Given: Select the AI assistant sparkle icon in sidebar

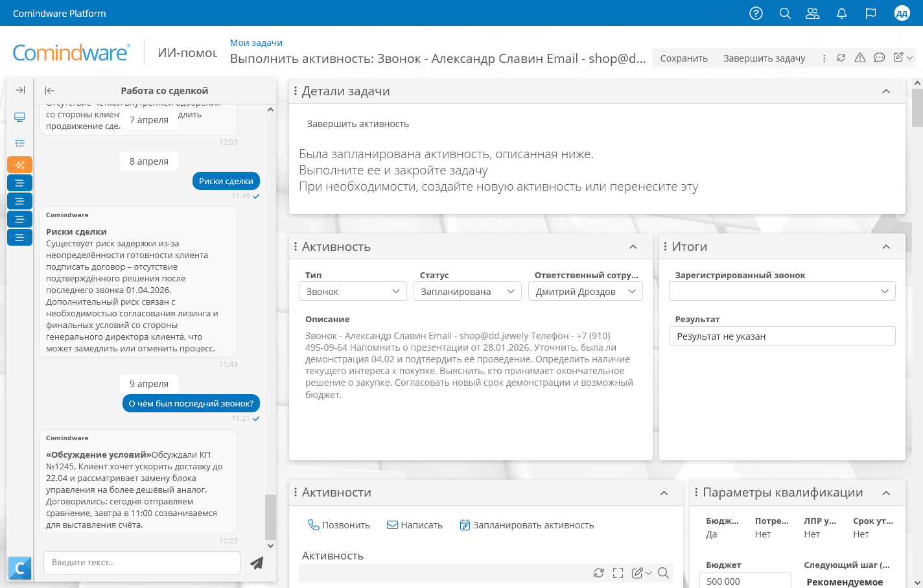Looking at the screenshot, I should click(x=19, y=165).
